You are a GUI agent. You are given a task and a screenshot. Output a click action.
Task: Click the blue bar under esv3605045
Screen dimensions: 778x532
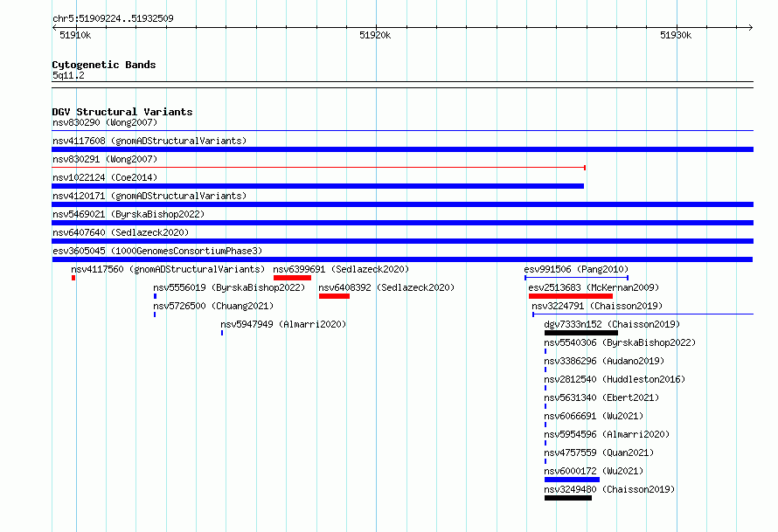pyautogui.click(x=402, y=259)
